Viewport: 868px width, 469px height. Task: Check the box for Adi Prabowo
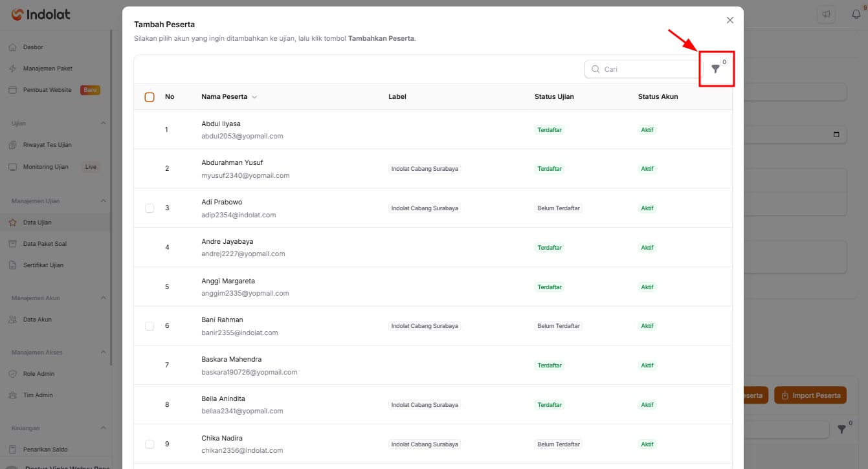(x=150, y=208)
